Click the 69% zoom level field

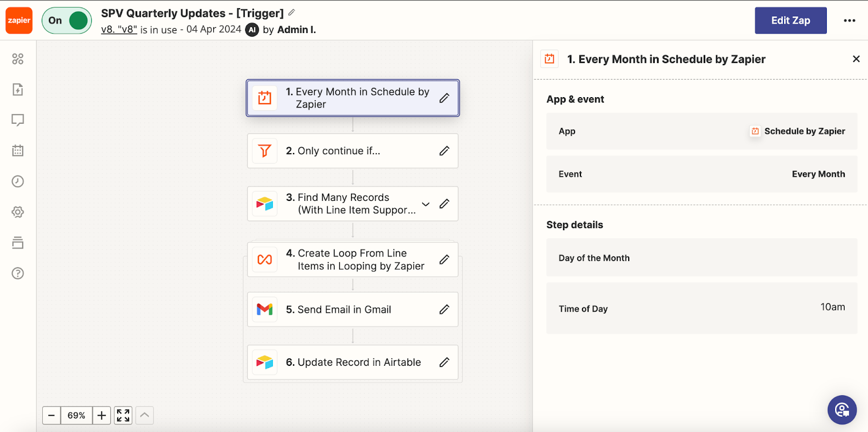[76, 416]
